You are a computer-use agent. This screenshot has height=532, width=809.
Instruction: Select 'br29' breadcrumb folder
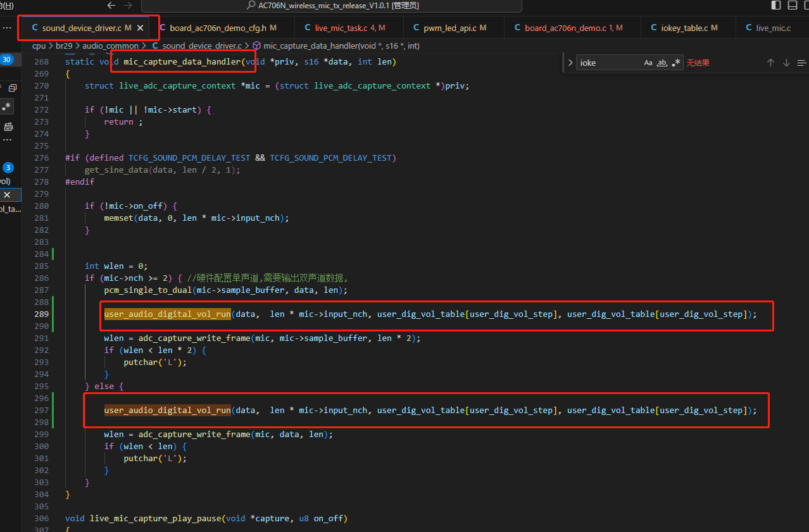(x=63, y=46)
